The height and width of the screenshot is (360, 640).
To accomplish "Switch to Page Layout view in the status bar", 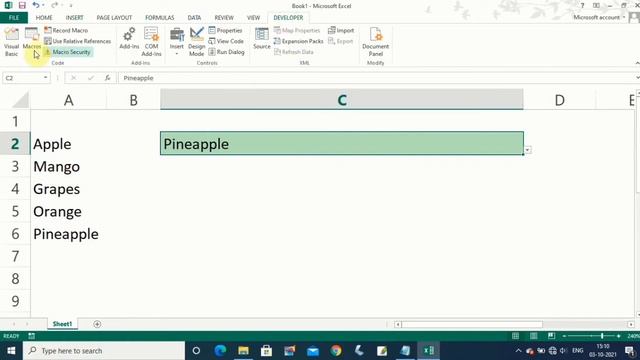I will 533,336.
